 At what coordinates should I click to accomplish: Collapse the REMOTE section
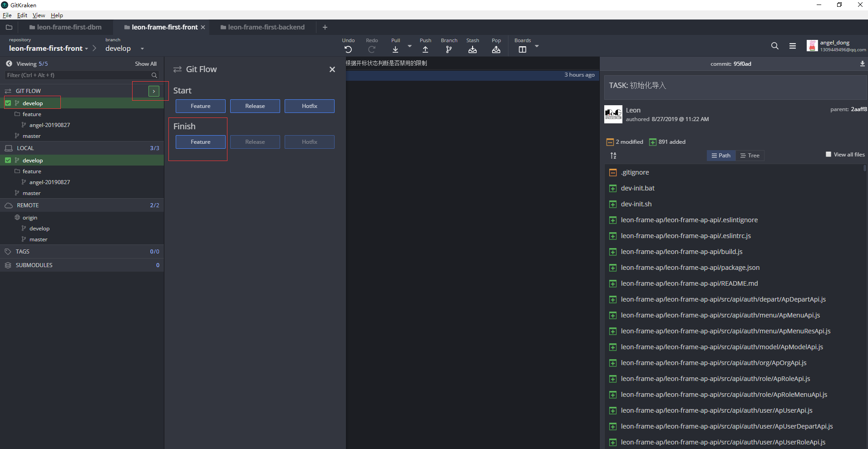[x=28, y=205]
